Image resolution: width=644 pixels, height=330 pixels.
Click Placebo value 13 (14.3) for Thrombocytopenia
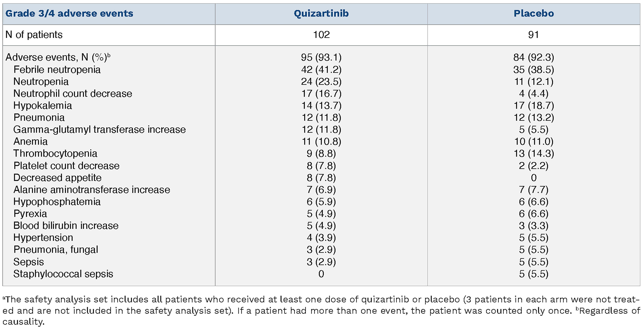(x=534, y=154)
